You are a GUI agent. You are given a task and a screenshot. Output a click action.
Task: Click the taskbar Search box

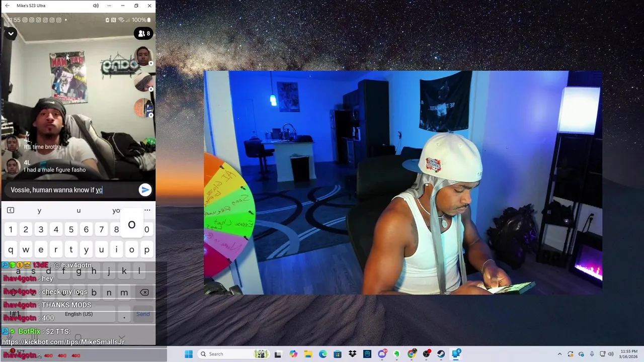coord(233,354)
